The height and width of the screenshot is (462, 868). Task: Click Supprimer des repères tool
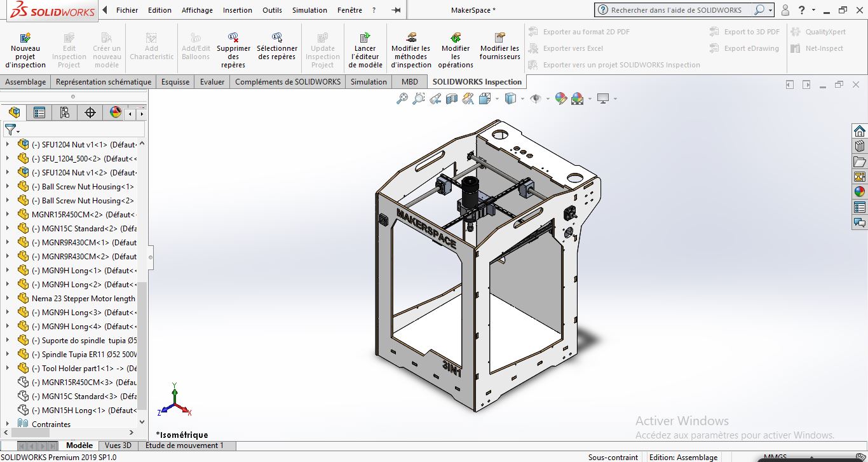[233, 50]
